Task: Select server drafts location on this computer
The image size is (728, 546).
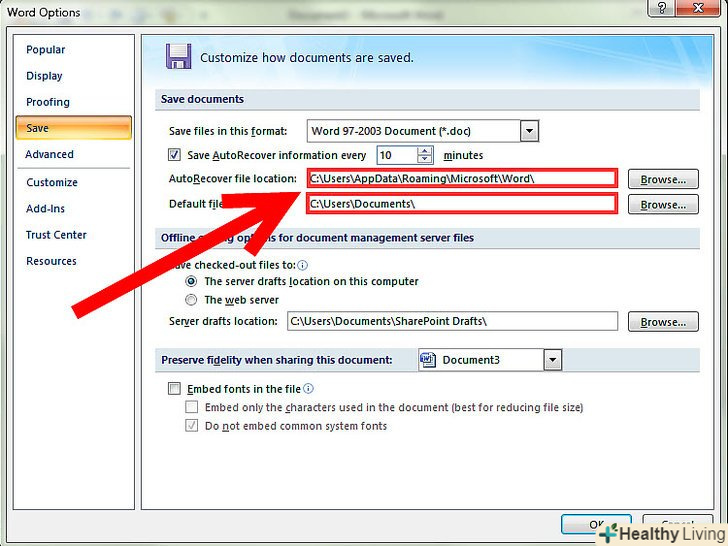Action: [x=191, y=281]
